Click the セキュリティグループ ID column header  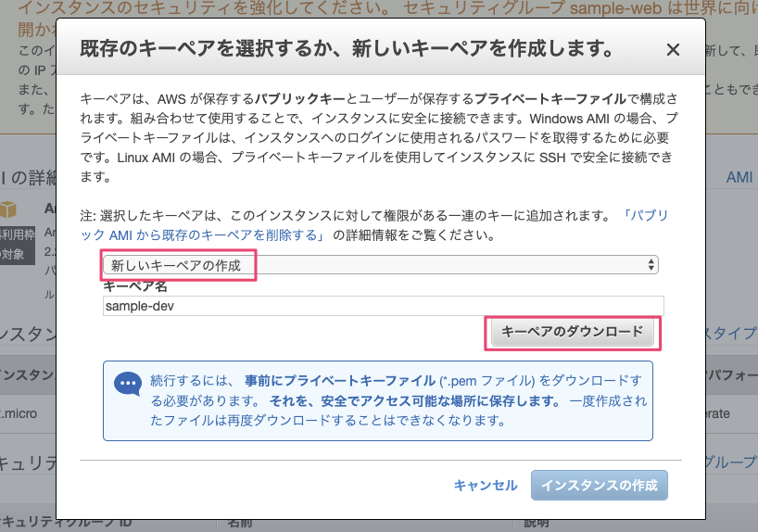click(x=65, y=523)
